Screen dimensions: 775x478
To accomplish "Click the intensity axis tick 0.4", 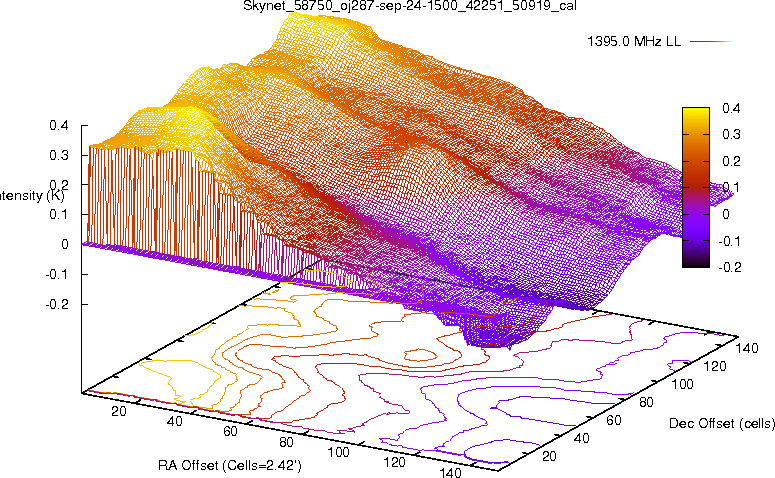I will 59,126.
